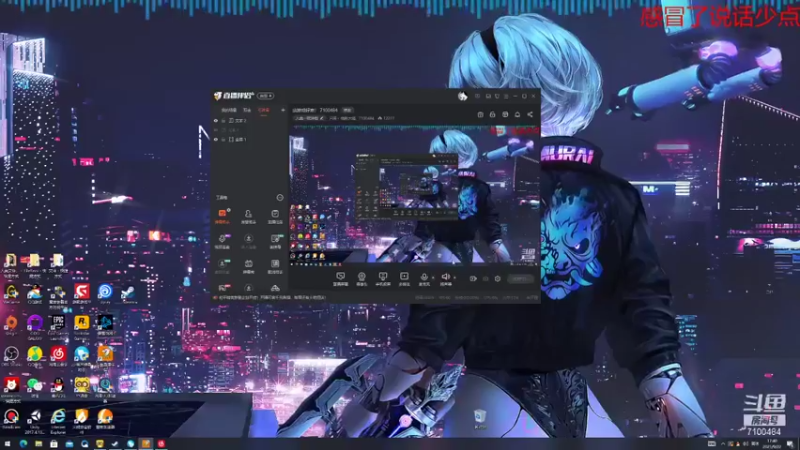Click the orange highlighted toolbox tool icon
This screenshot has width=800, height=450.
[x=222, y=216]
